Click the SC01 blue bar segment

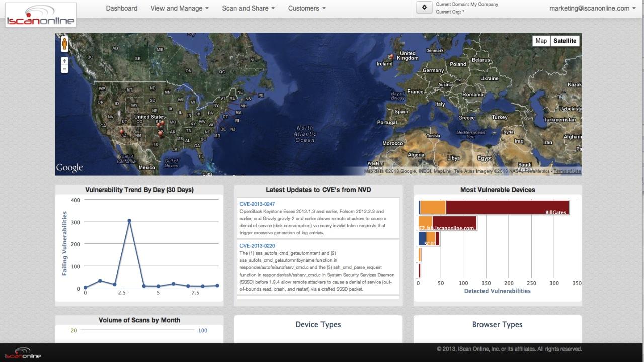coord(422,239)
